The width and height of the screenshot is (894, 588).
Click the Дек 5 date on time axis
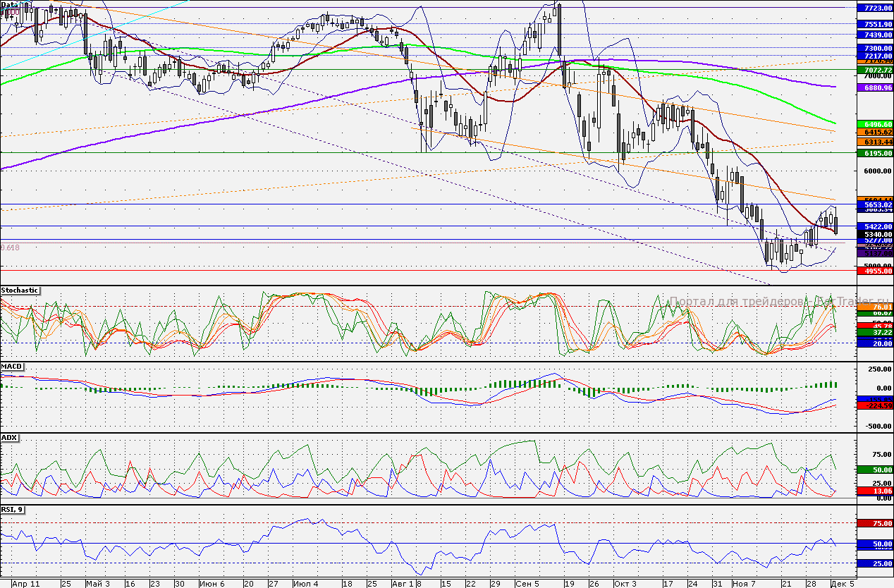(x=841, y=584)
